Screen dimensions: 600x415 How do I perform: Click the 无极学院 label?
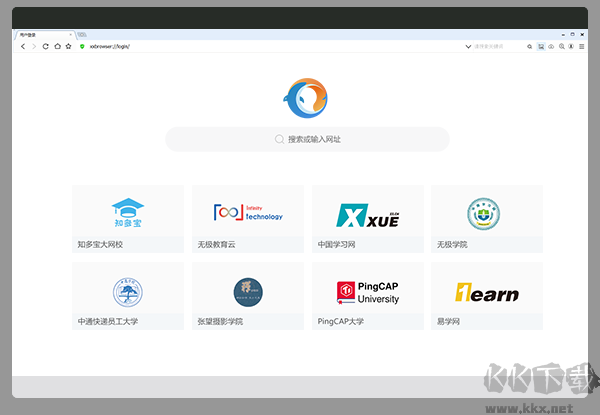(x=452, y=244)
